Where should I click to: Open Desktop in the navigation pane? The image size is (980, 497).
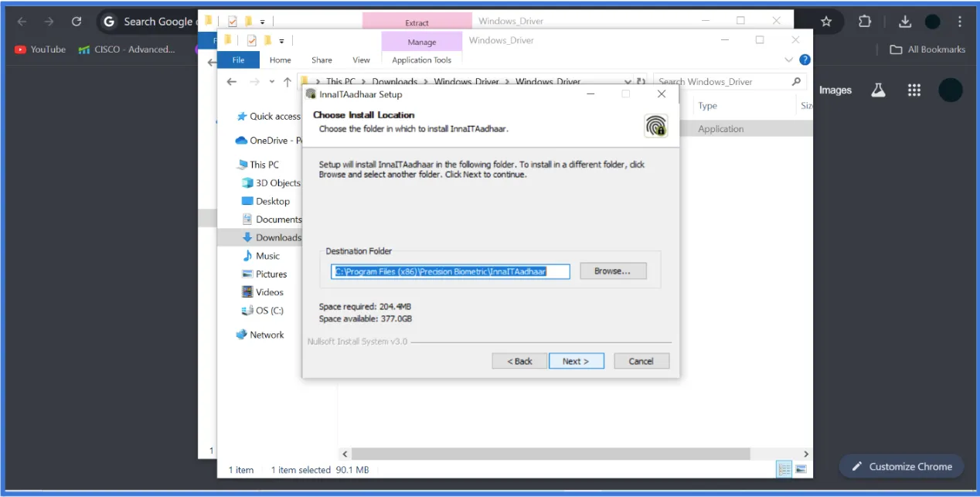(266, 201)
